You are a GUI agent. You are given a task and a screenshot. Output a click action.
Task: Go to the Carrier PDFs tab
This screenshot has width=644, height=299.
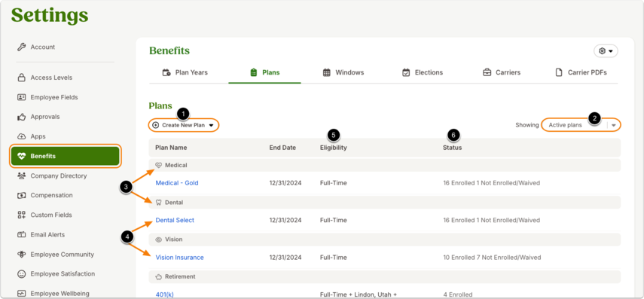pyautogui.click(x=581, y=73)
